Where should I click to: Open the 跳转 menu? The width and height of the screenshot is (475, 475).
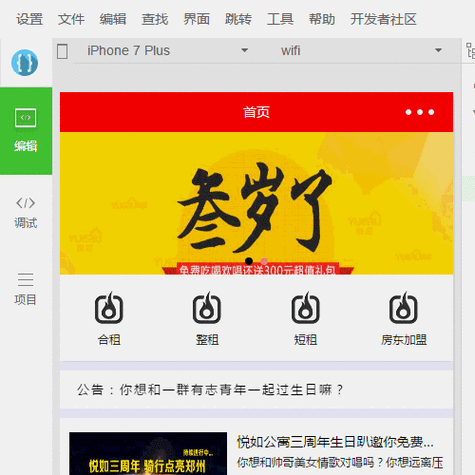[238, 19]
